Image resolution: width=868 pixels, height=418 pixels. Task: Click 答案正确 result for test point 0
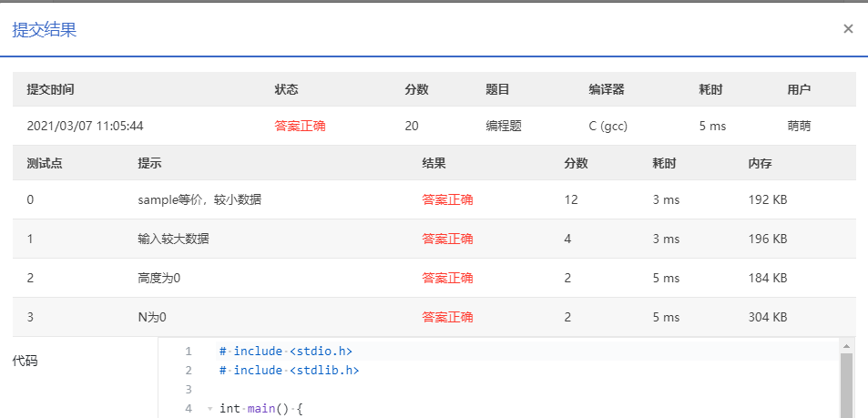click(448, 199)
